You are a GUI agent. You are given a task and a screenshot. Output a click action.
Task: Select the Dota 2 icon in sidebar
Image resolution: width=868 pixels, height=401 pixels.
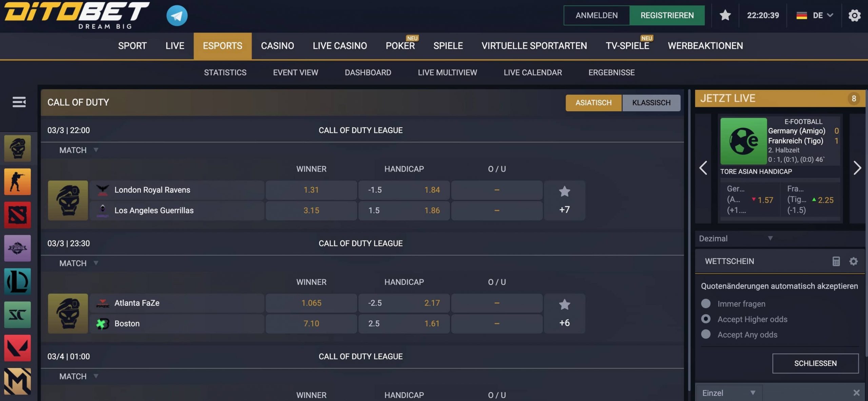point(17,215)
